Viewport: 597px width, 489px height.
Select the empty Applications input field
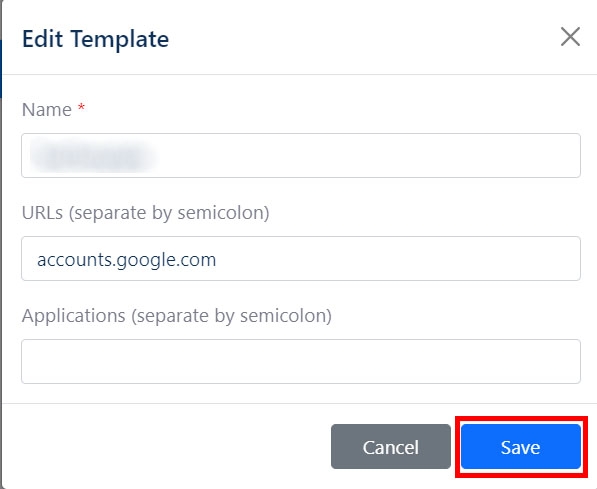(x=301, y=361)
